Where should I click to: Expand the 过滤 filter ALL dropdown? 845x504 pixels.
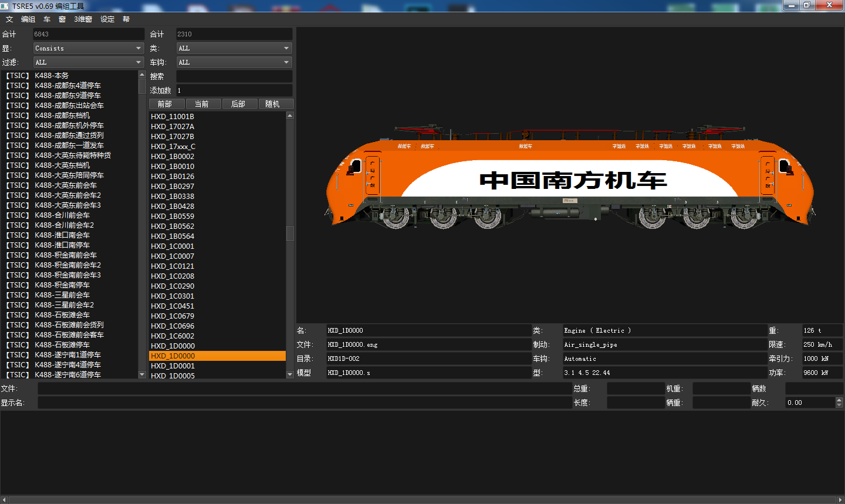click(x=89, y=62)
